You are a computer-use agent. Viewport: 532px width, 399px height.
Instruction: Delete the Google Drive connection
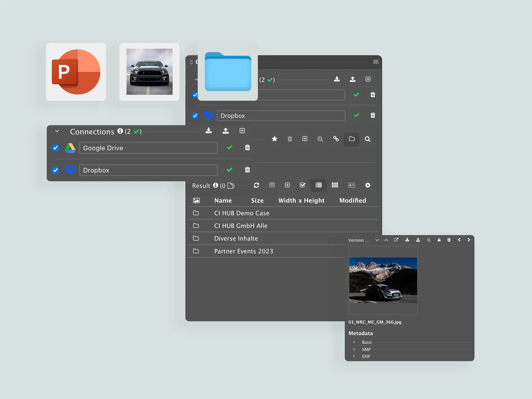click(x=247, y=147)
